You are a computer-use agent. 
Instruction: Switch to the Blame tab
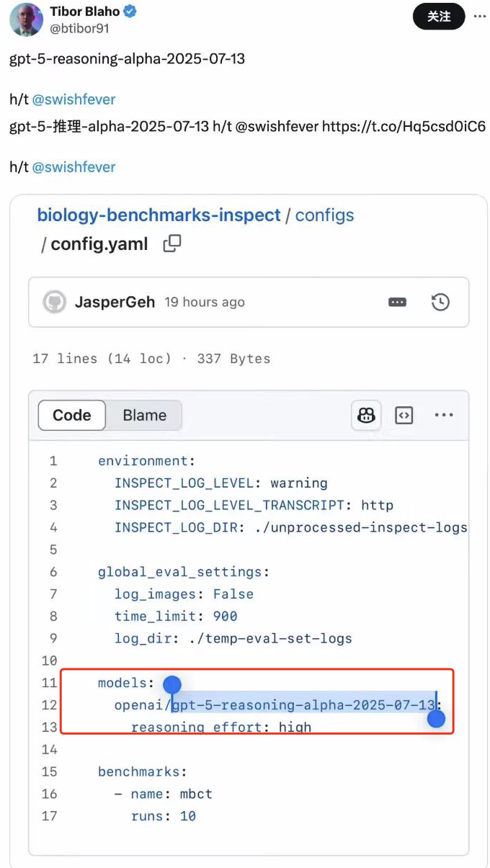(144, 415)
